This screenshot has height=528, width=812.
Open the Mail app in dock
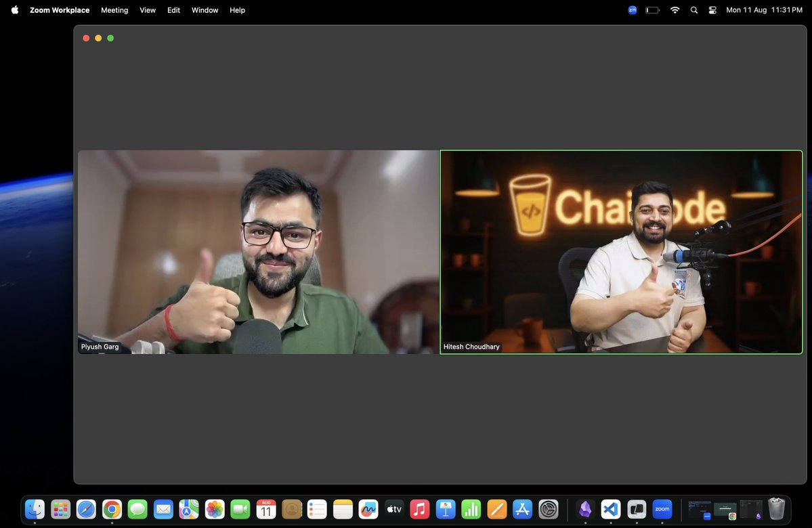pyautogui.click(x=163, y=509)
